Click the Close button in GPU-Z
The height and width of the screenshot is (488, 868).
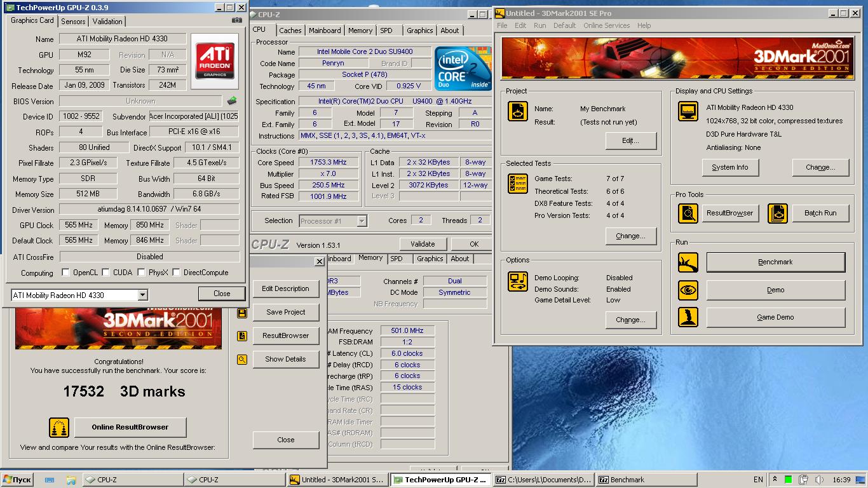[222, 294]
